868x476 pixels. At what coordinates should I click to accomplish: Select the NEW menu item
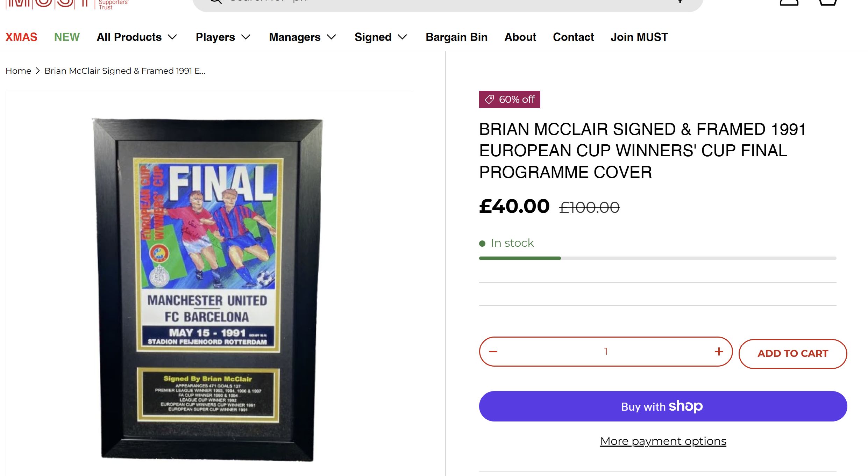click(67, 37)
